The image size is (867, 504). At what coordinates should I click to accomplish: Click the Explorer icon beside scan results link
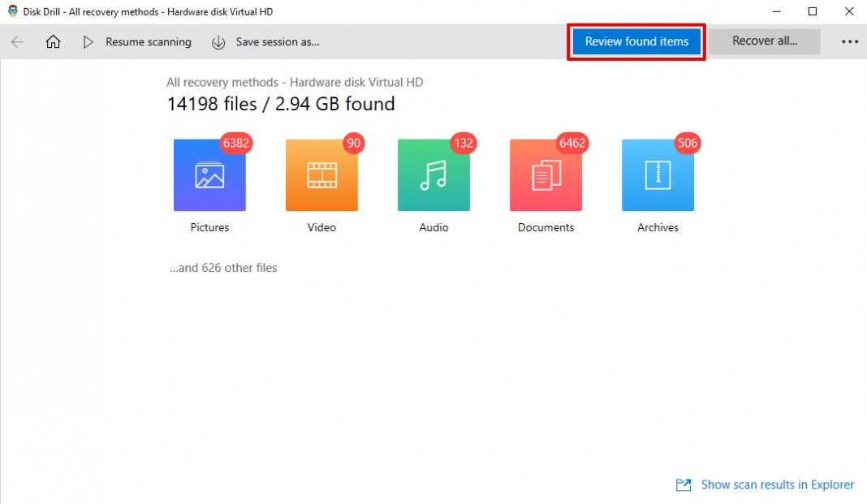click(x=684, y=485)
